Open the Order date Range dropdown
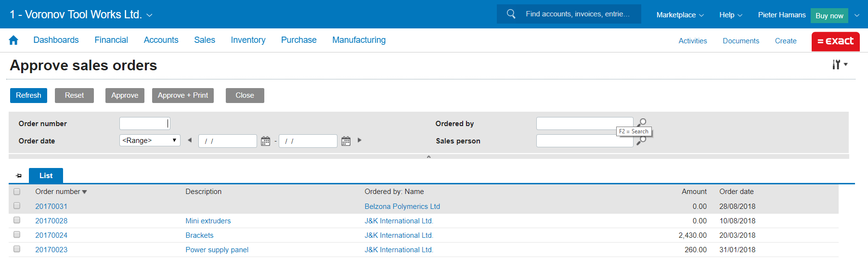The height and width of the screenshot is (258, 868). 150,141
